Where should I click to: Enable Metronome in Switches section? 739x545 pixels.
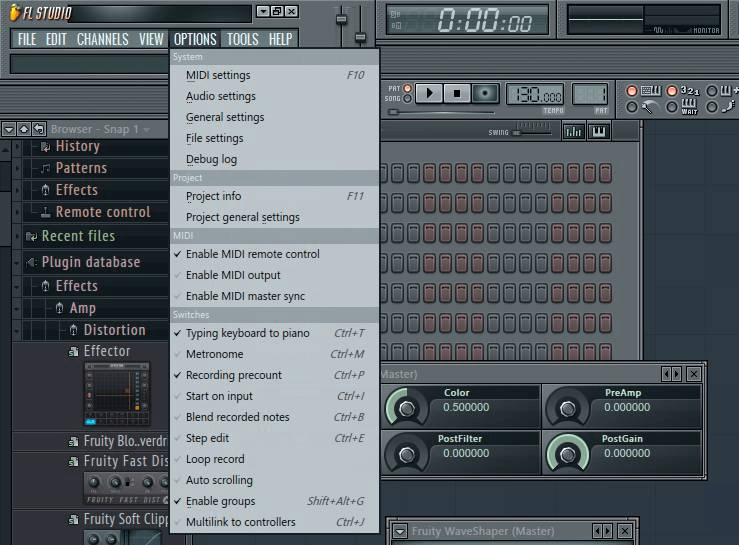214,354
